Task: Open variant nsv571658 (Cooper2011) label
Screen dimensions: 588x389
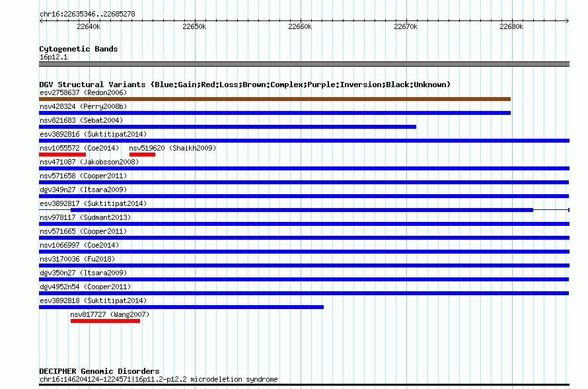Action: (x=83, y=176)
